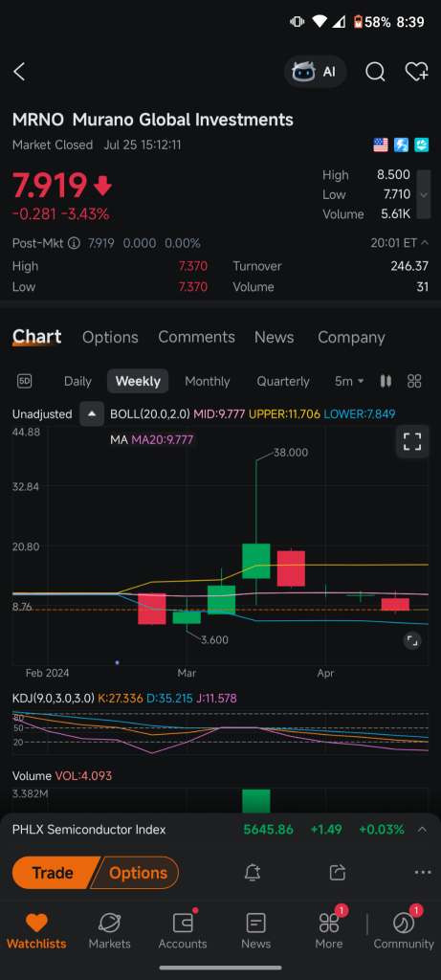Tap the small chart expand icon

[411, 640]
